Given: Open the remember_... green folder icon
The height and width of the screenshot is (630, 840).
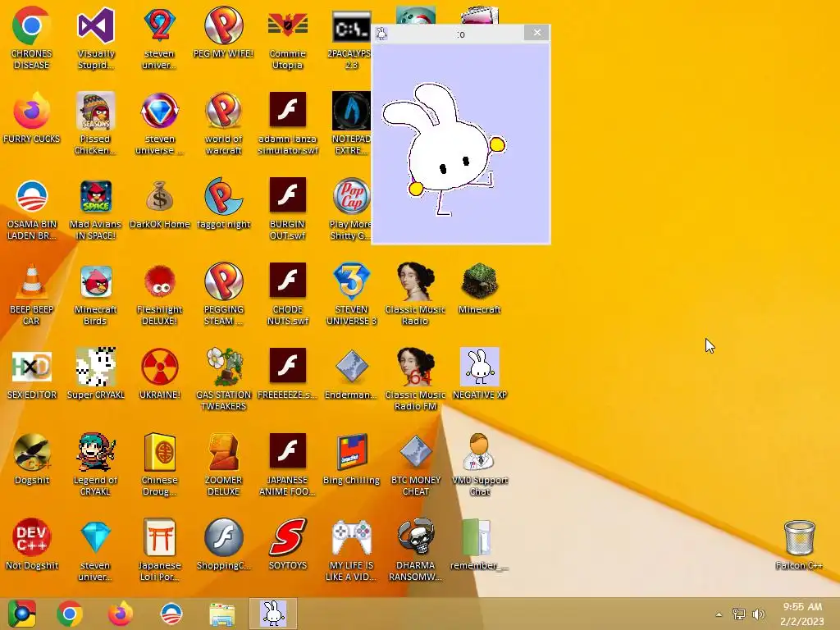Looking at the screenshot, I should (477, 537).
